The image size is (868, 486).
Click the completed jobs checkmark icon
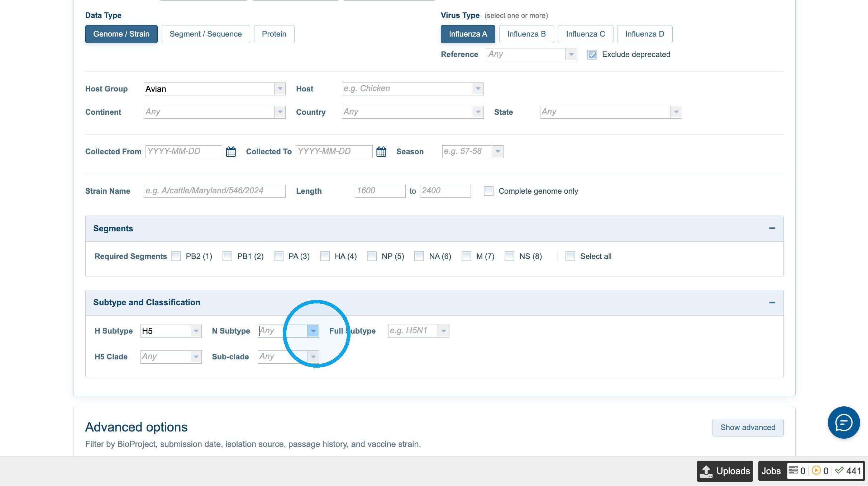coord(839,470)
